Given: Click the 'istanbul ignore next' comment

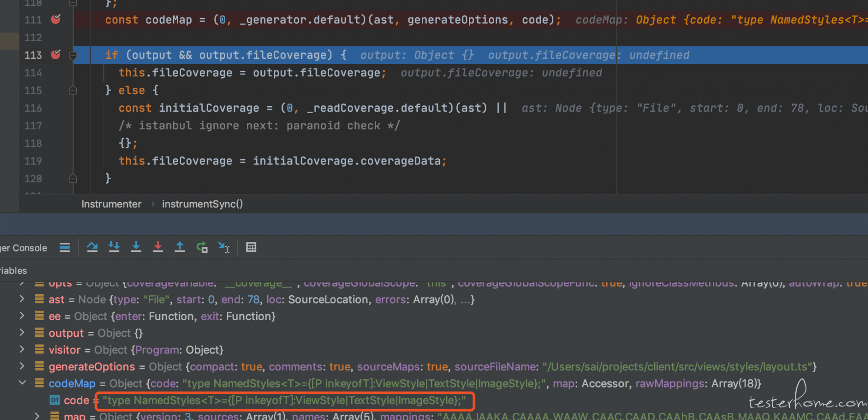Looking at the screenshot, I should click(x=259, y=126).
